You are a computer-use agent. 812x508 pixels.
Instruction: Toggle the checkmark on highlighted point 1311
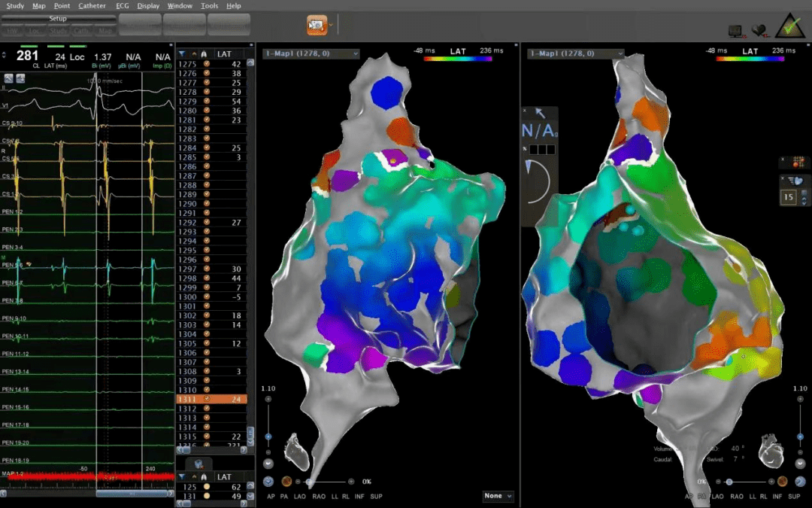[206, 399]
